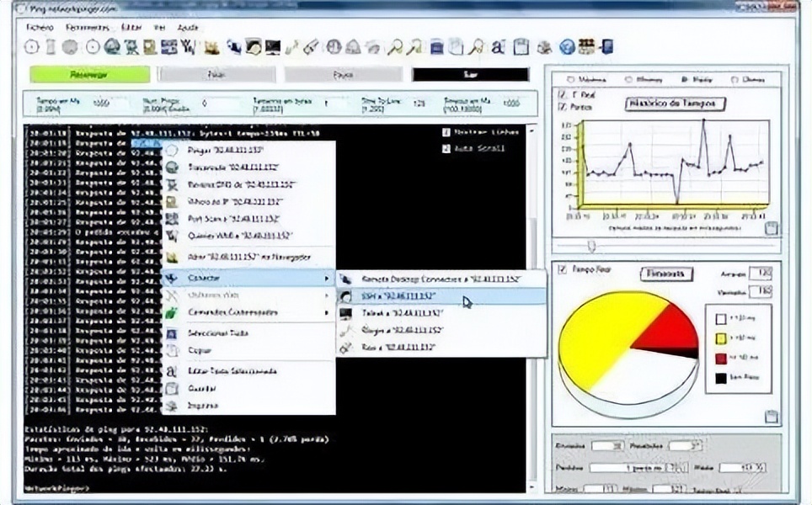Toggle the Mostrar Linhas checkbox
Screen dimensions: 812x505
point(446,132)
